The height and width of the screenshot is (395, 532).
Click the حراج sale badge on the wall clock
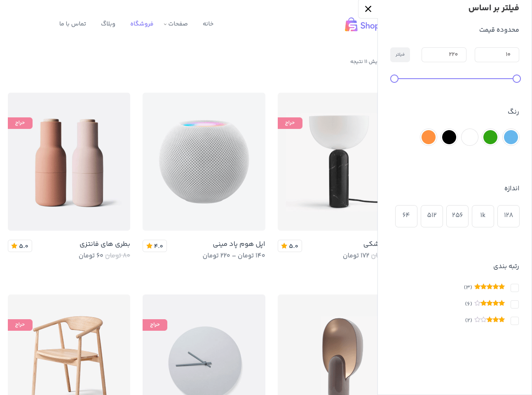coord(155,325)
